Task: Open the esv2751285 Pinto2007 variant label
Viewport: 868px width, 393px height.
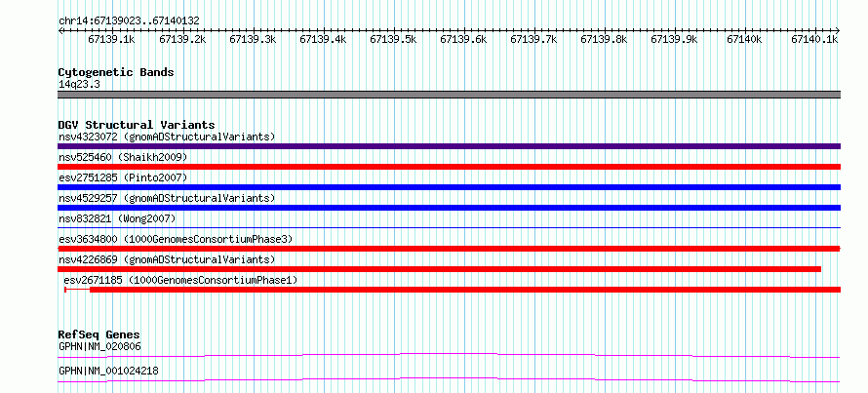Action: pos(123,177)
